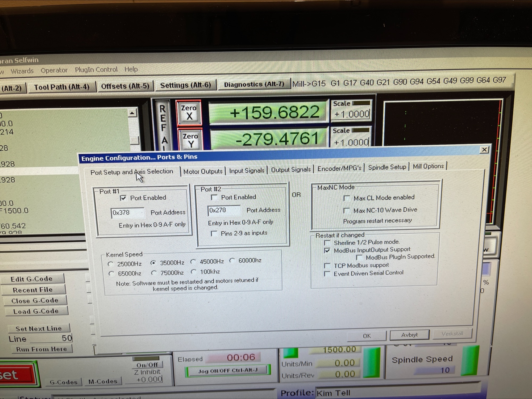
Task: Open the Diagnostics (Alt-7) screen tab
Action: pyautogui.click(x=254, y=85)
